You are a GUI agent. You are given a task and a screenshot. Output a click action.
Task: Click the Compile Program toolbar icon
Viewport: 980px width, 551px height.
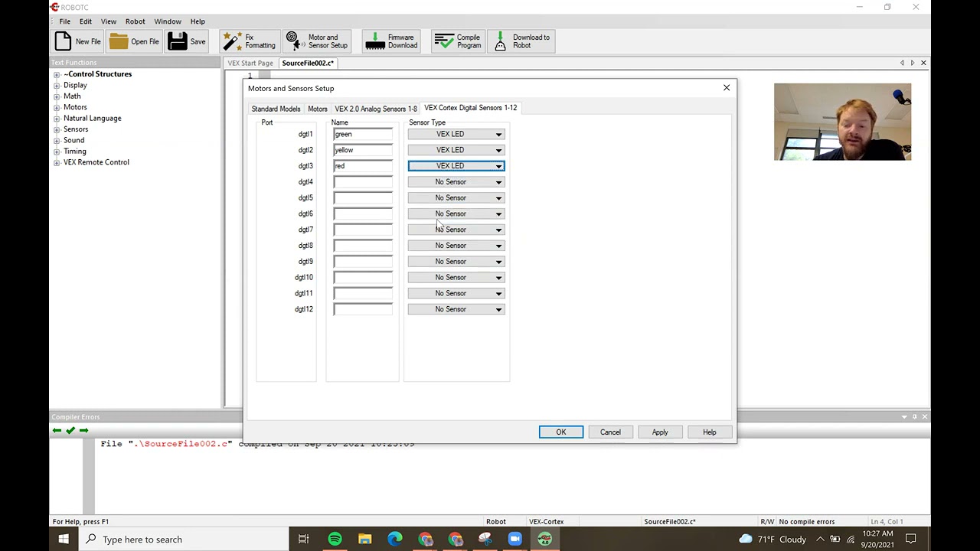coord(457,41)
